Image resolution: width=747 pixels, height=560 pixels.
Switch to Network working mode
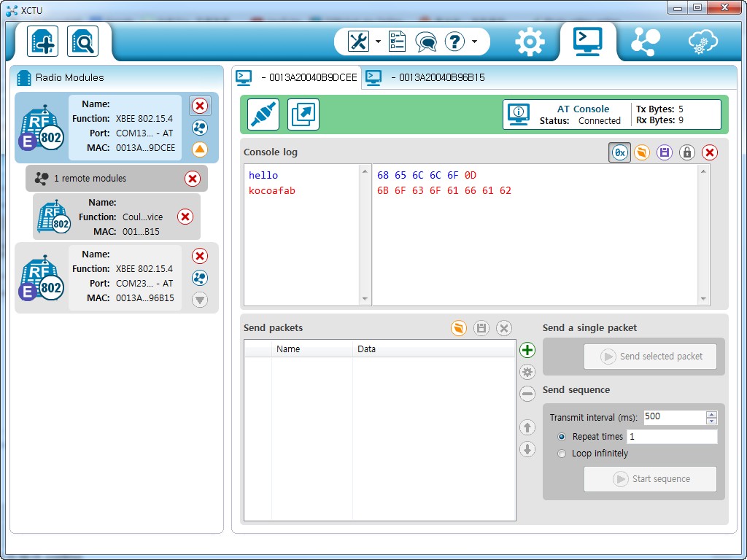tap(645, 42)
